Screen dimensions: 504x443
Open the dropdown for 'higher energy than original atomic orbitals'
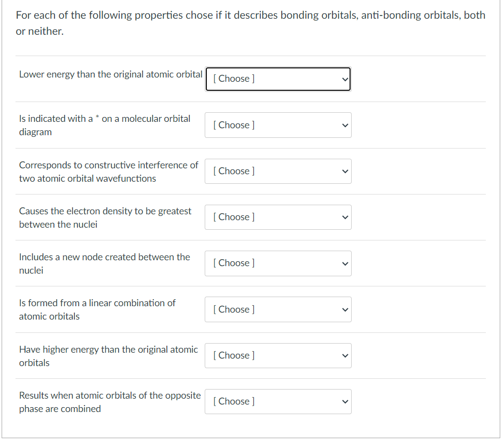coord(277,355)
